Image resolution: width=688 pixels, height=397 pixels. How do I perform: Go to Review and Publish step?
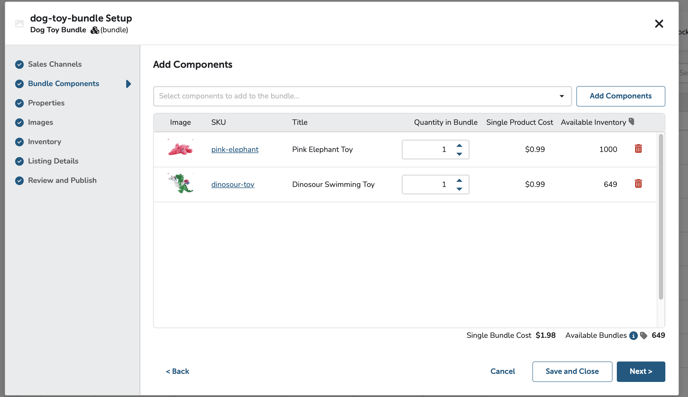(62, 180)
